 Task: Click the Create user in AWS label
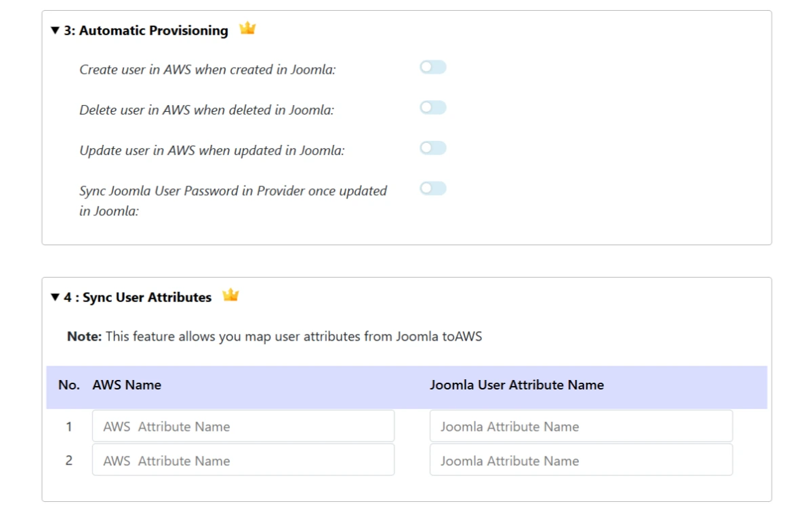(x=207, y=70)
